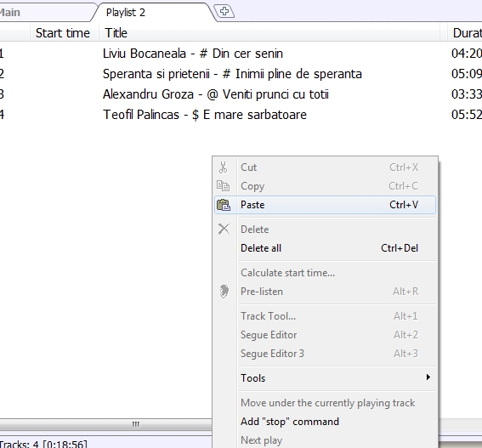Open Calculate start time… menu entry

coord(325,273)
